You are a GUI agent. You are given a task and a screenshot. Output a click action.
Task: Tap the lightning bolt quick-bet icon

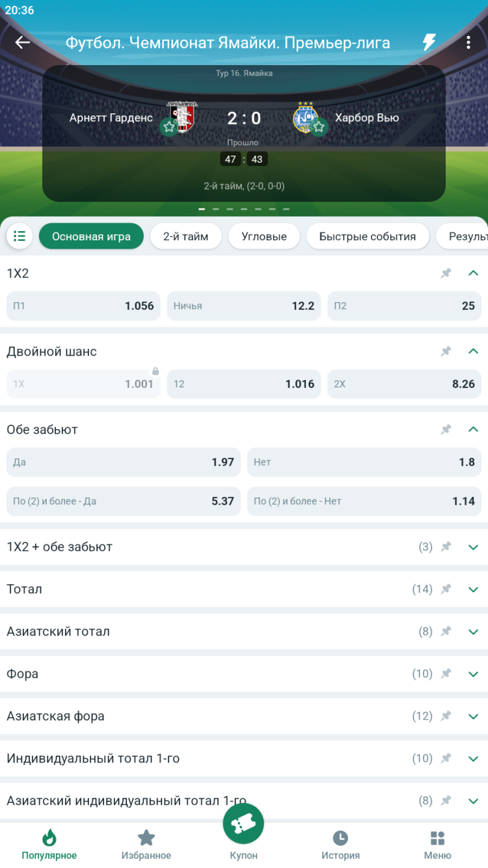pos(429,43)
